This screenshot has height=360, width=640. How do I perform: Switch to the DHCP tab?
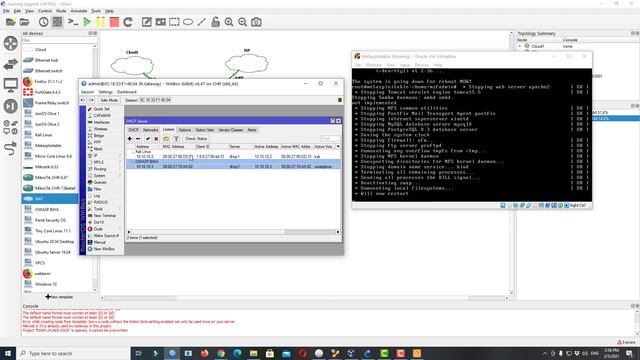tap(133, 130)
